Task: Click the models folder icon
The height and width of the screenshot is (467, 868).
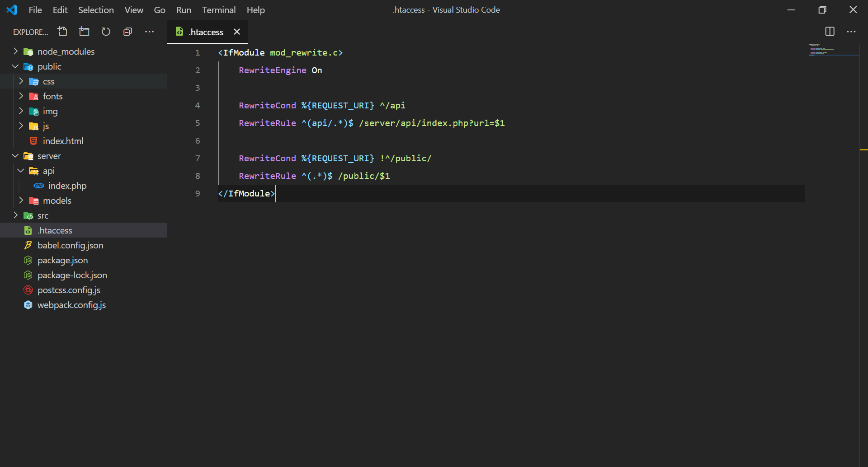Action: (33, 201)
